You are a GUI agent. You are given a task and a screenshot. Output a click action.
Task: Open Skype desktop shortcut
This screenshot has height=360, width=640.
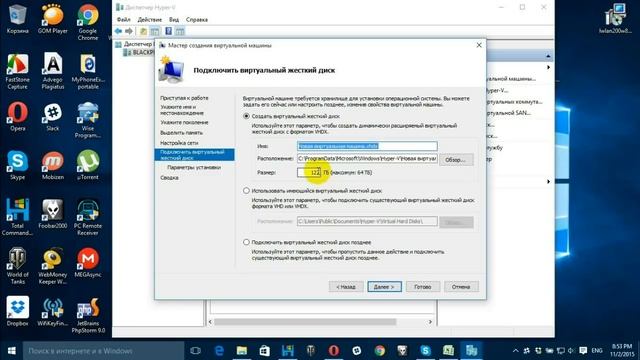pos(17,165)
